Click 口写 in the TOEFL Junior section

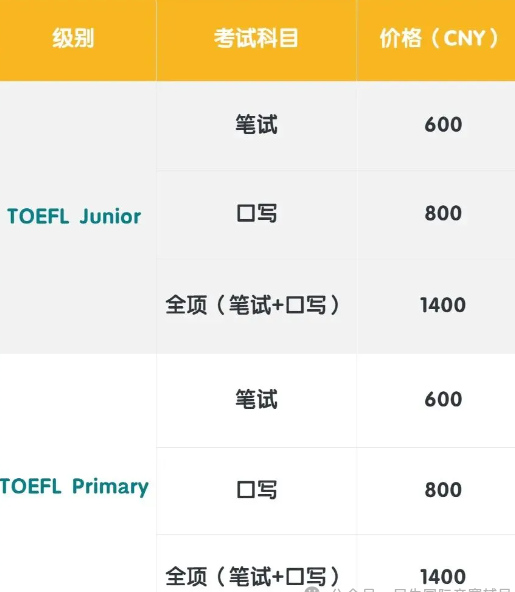coord(257,213)
